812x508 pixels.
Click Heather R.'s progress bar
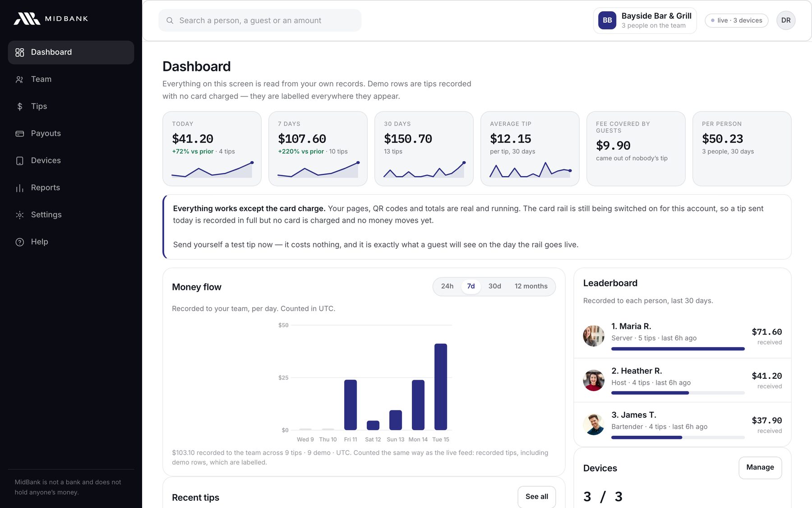point(678,393)
